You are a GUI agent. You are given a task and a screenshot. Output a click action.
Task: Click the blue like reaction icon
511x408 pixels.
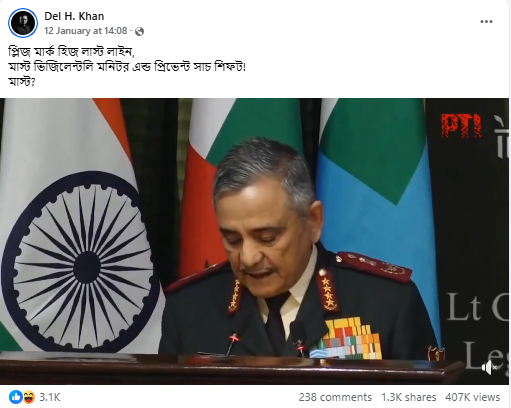16,397
